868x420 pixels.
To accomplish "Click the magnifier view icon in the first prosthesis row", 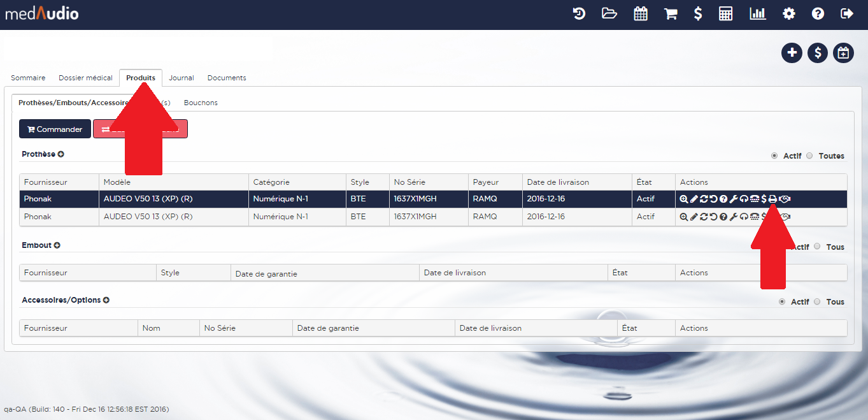I will coord(683,199).
